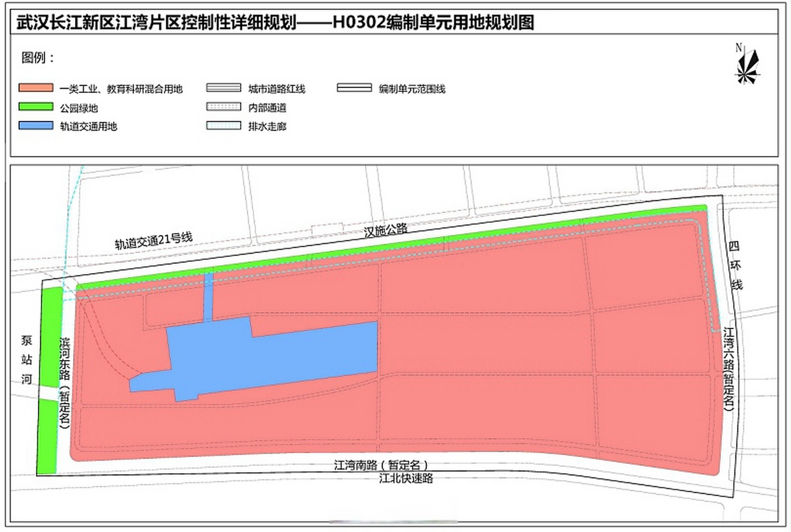Click the 江湾六路(暂定名) road label
The height and width of the screenshot is (532, 791).
pyautogui.click(x=729, y=369)
